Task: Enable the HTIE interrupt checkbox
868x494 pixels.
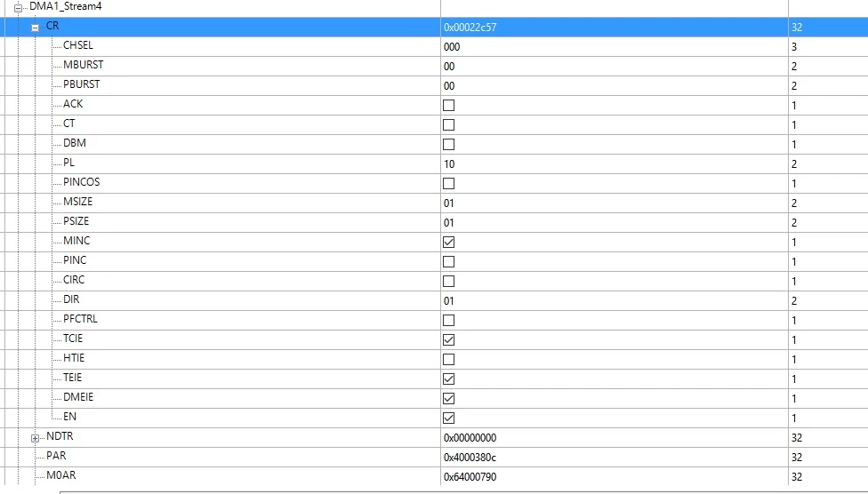Action: [449, 360]
